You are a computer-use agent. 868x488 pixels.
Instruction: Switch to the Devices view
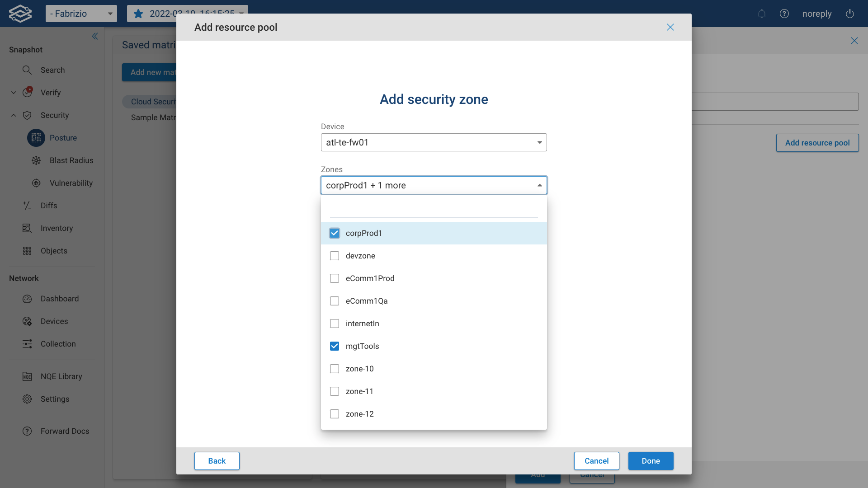click(x=27, y=321)
